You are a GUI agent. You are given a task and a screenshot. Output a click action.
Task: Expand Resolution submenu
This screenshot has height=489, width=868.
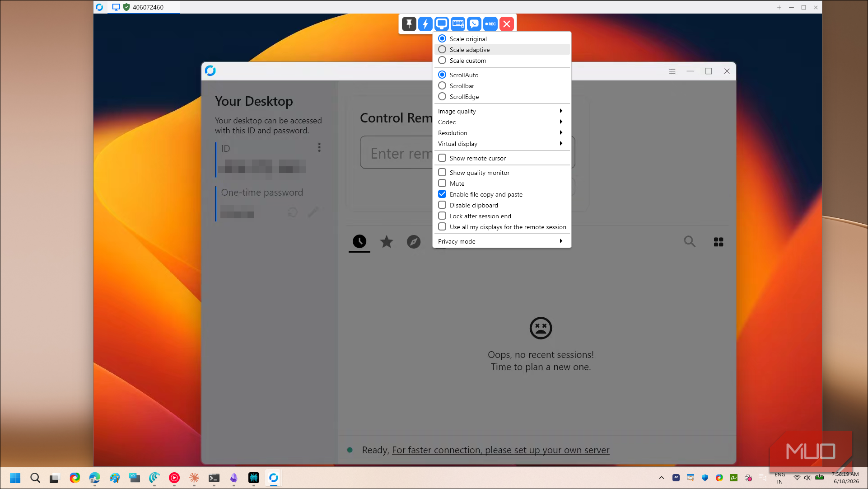coord(502,133)
